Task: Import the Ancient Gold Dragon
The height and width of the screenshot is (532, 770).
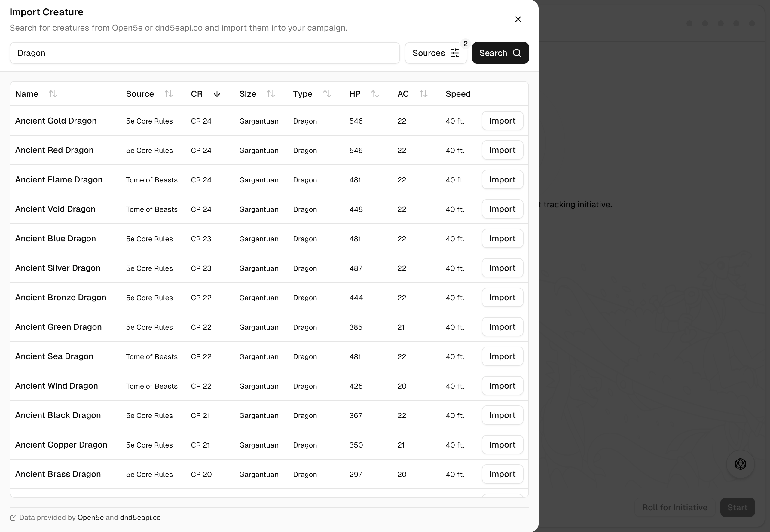Action: click(x=502, y=121)
